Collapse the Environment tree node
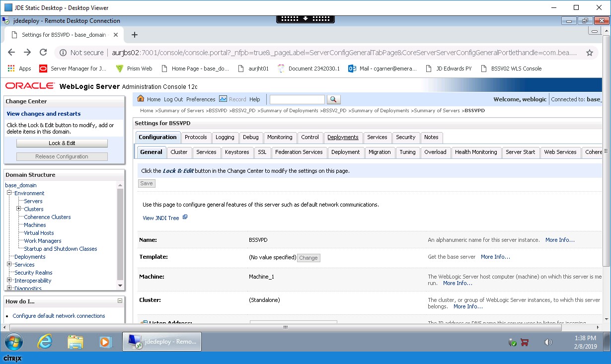611x364 pixels. 9,193
